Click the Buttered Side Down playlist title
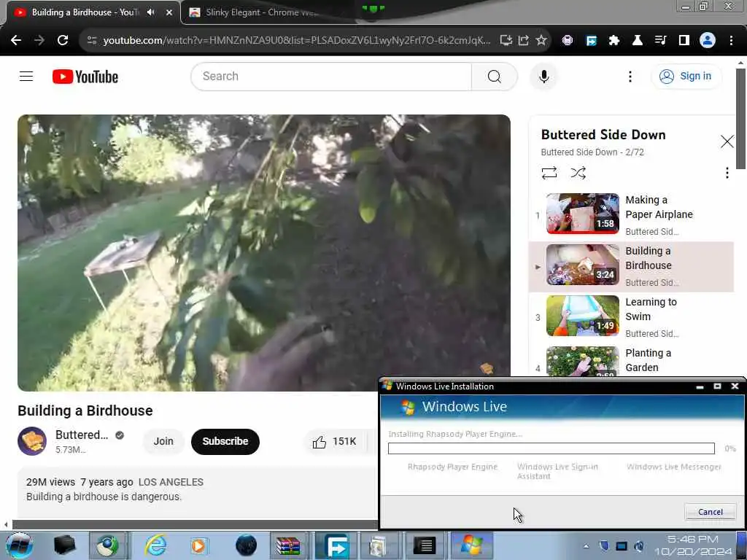The image size is (747, 560). click(603, 135)
